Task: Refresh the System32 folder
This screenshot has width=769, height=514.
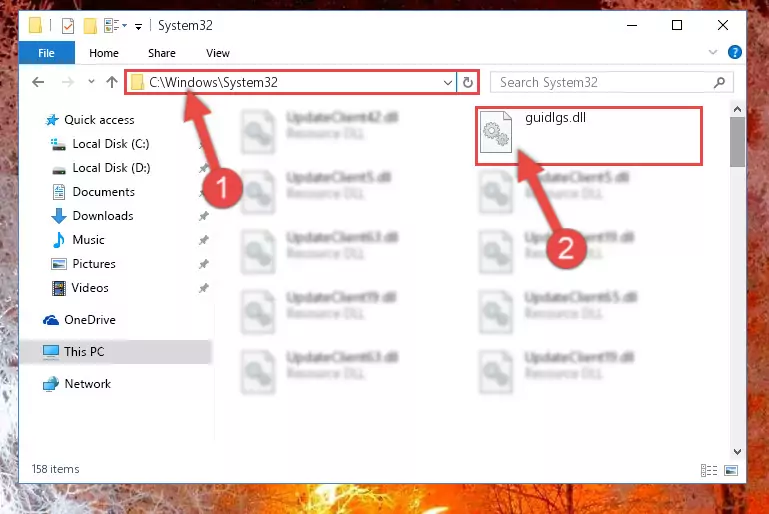Action: coord(468,82)
